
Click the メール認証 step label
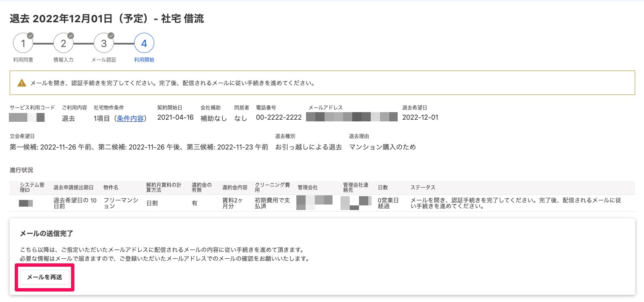(x=104, y=60)
